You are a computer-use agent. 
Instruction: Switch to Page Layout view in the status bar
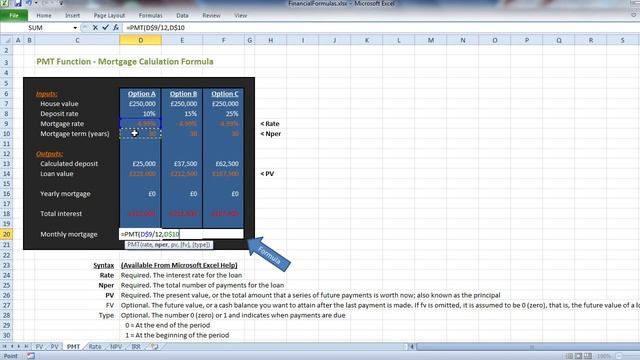coord(578,356)
